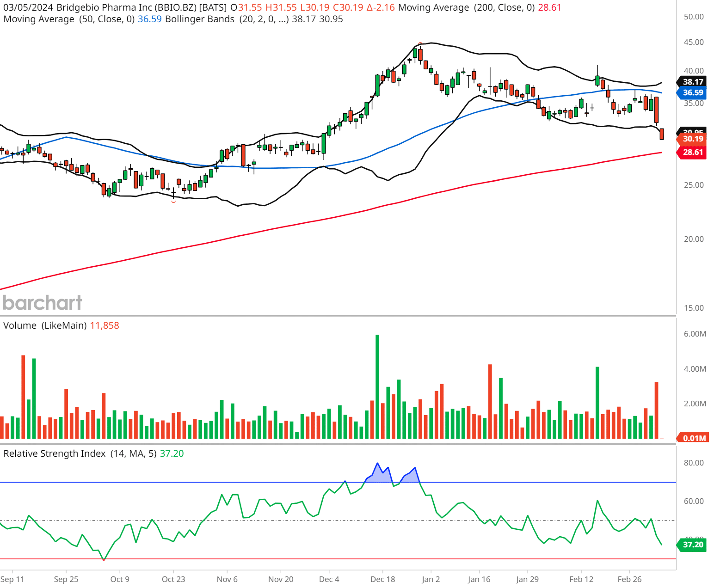The width and height of the screenshot is (714, 588).
Task: Select the Relative Strength Index (14, MA, 5) label
Action: coord(80,453)
